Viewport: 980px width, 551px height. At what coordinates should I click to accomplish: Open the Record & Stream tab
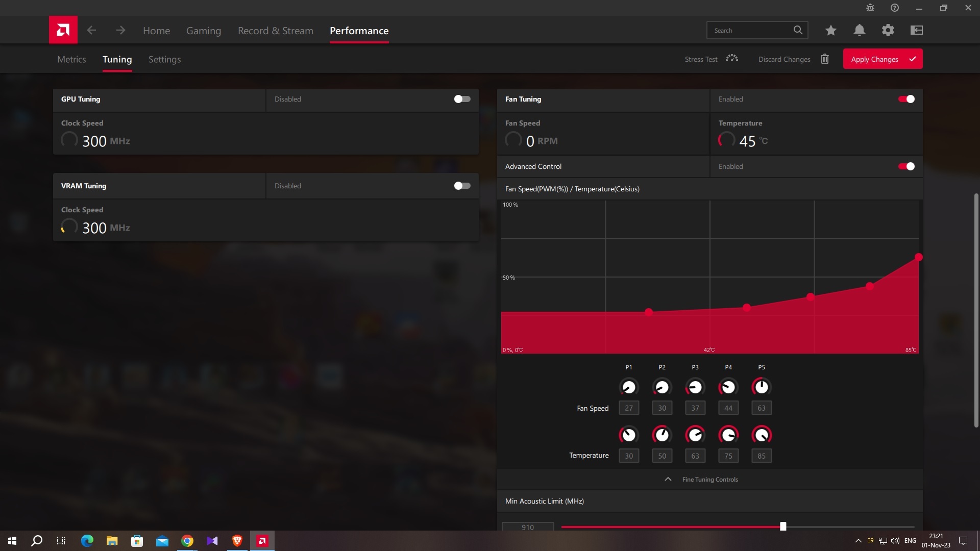click(x=276, y=31)
